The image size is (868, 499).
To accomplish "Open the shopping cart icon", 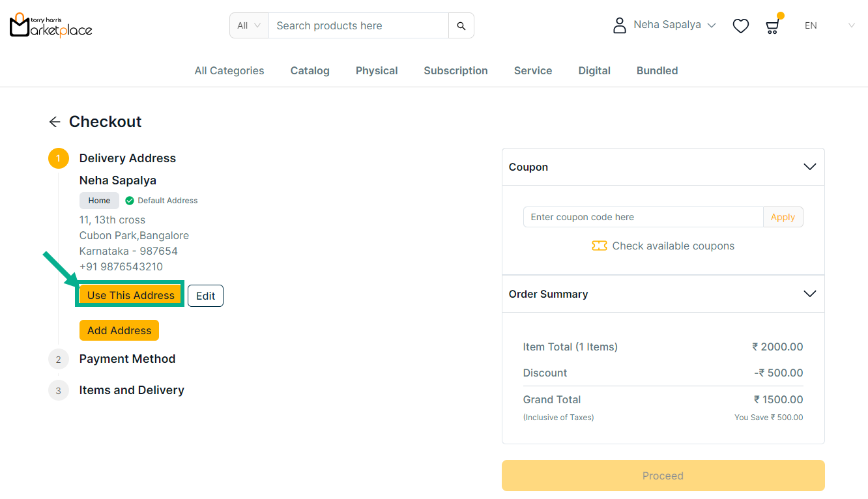I will click(772, 26).
